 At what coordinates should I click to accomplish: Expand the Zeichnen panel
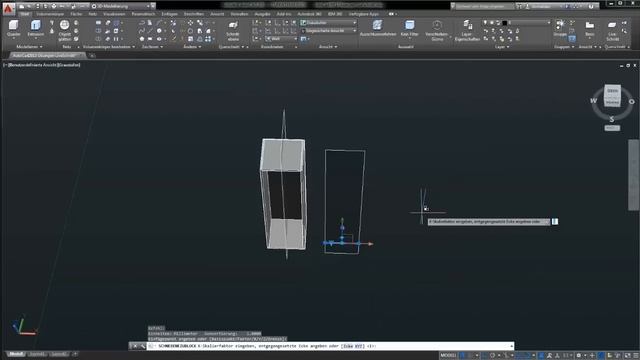pos(152,47)
